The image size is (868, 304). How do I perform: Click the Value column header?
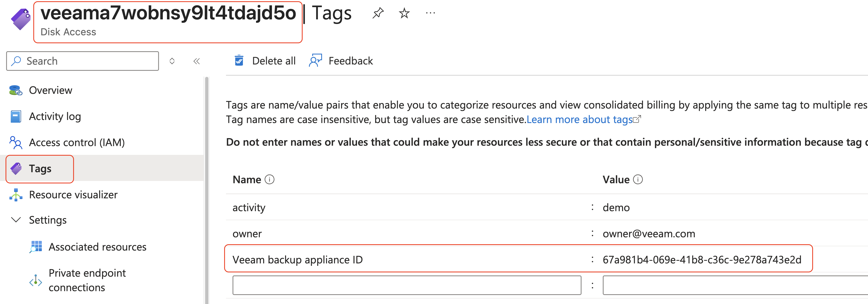click(616, 180)
